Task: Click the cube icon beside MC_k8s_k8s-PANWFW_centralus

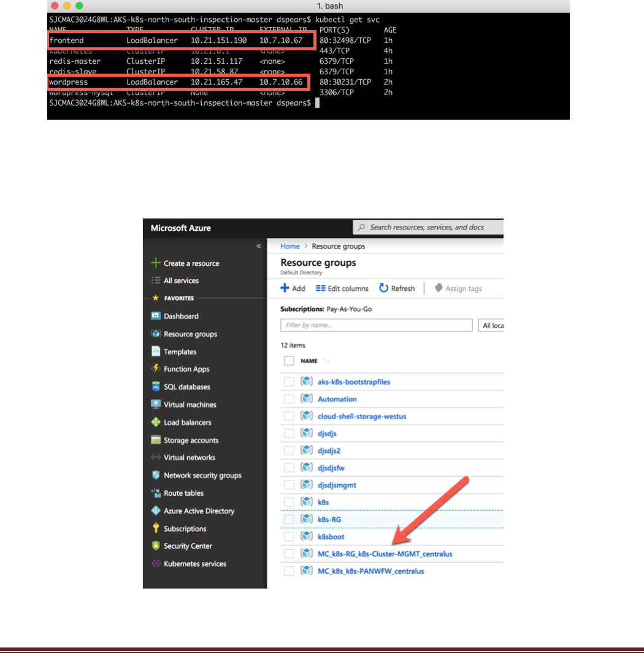Action: tap(307, 571)
